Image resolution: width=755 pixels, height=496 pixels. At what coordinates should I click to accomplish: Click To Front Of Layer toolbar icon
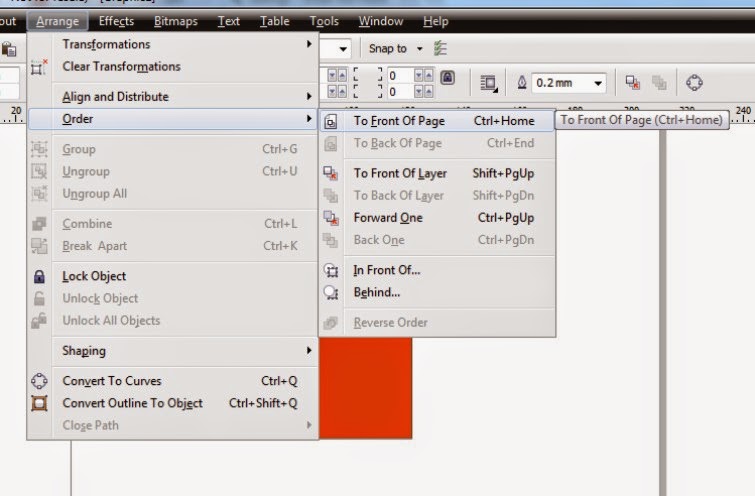[632, 83]
